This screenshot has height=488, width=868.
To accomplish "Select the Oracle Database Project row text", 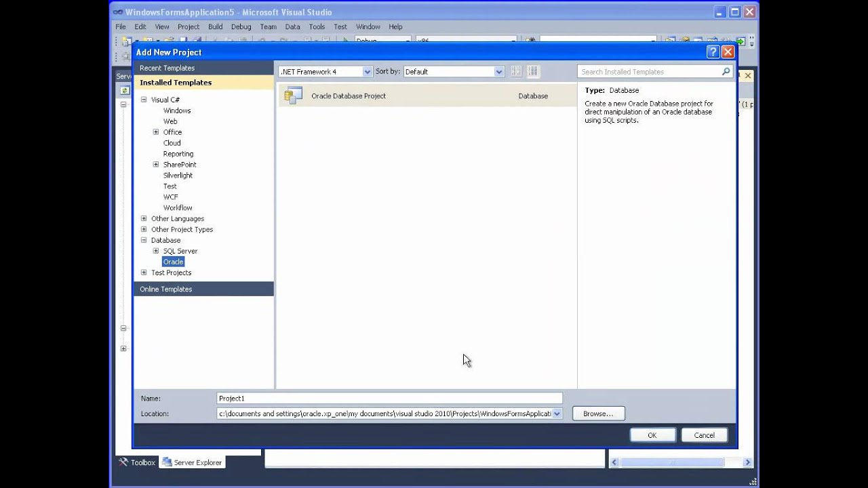I will [x=349, y=96].
